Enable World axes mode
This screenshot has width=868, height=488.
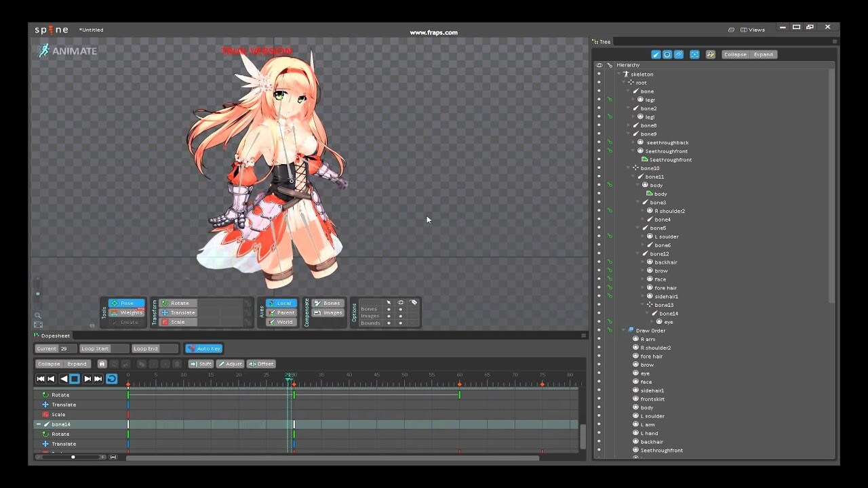(281, 322)
